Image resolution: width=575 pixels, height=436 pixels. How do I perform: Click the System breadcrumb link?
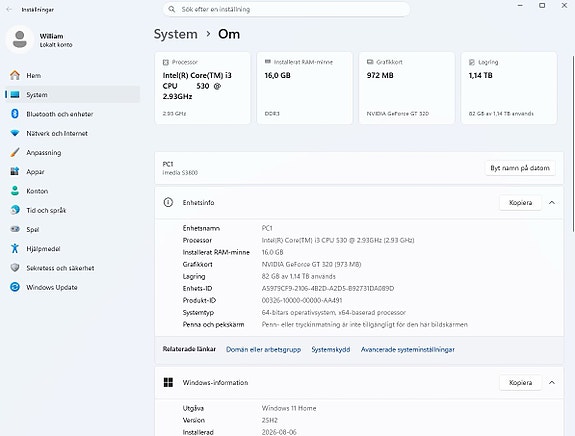pos(176,34)
